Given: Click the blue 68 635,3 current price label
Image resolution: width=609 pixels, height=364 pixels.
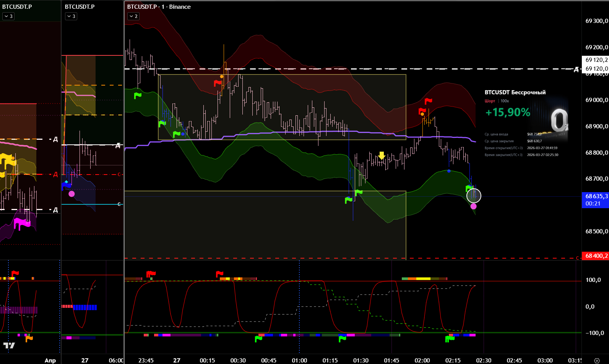Looking at the screenshot, I should [x=596, y=196].
